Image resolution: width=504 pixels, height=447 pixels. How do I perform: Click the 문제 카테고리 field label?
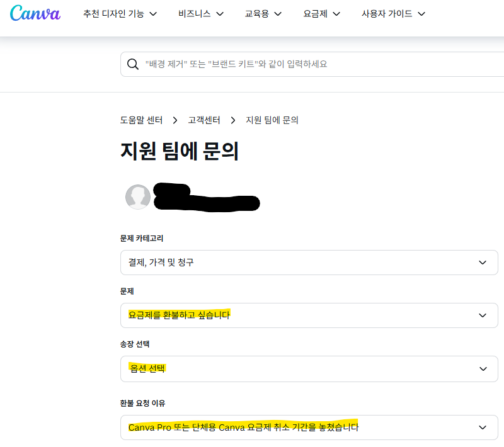[x=142, y=238]
